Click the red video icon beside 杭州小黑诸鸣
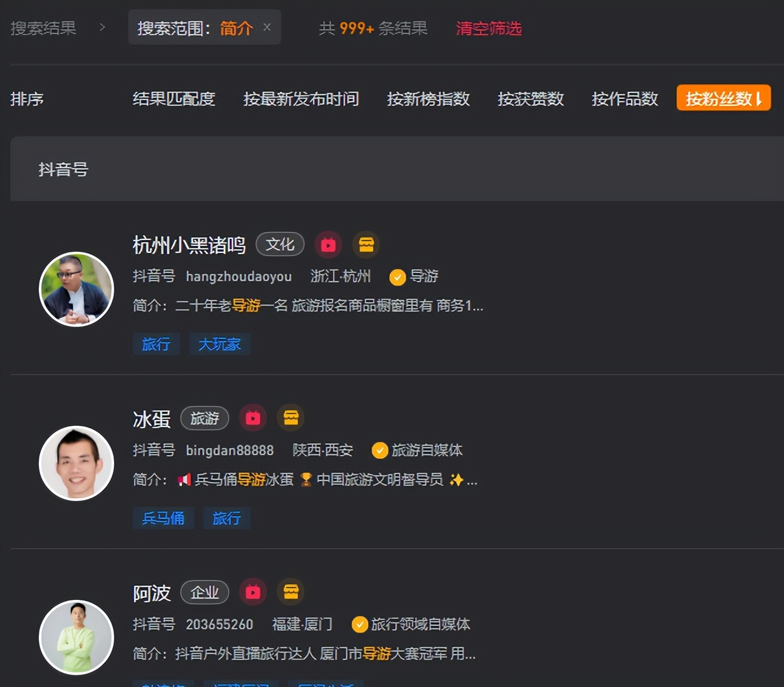Screen dimensions: 784x687 [328, 244]
